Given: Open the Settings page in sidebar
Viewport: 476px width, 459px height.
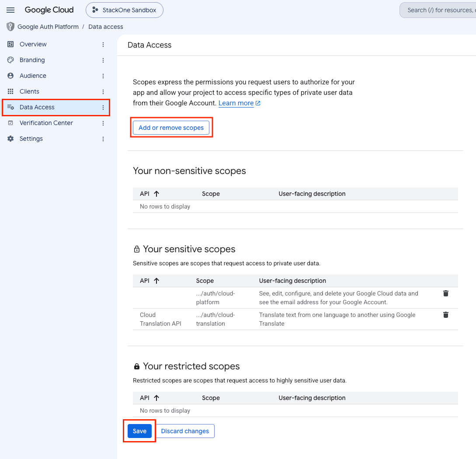Looking at the screenshot, I should coord(31,139).
